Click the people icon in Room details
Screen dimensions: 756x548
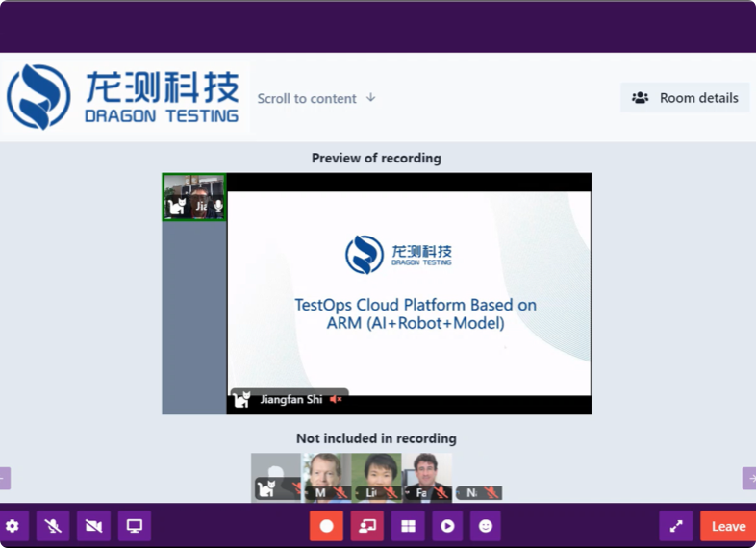coord(641,98)
